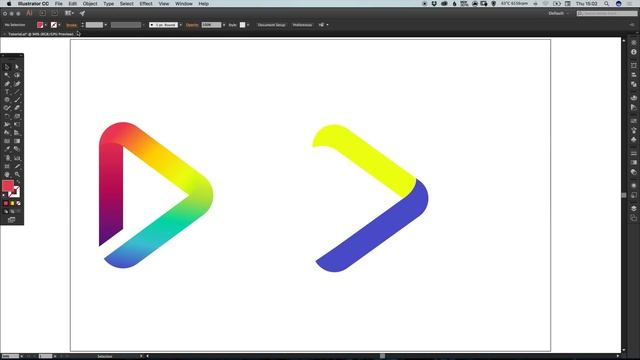Select the Hand tool
This screenshot has width=640, height=360.
(x=7, y=174)
